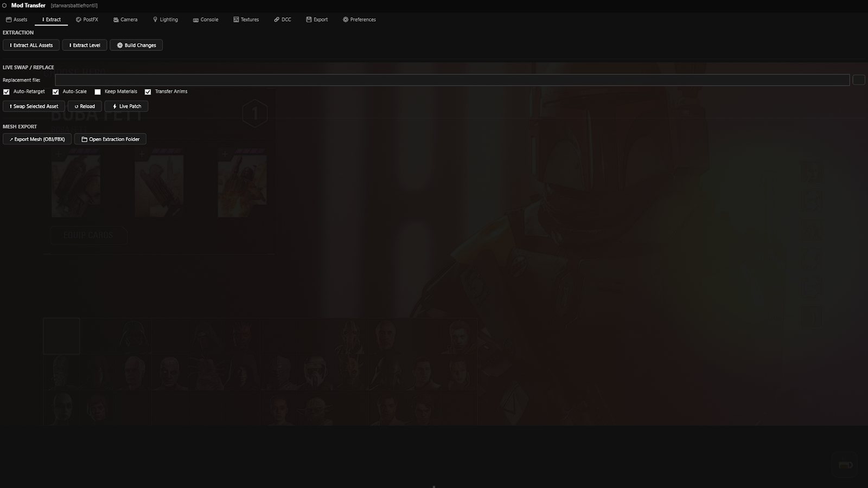This screenshot has height=488, width=868.
Task: Open Extraction Folder
Action: click(x=110, y=139)
